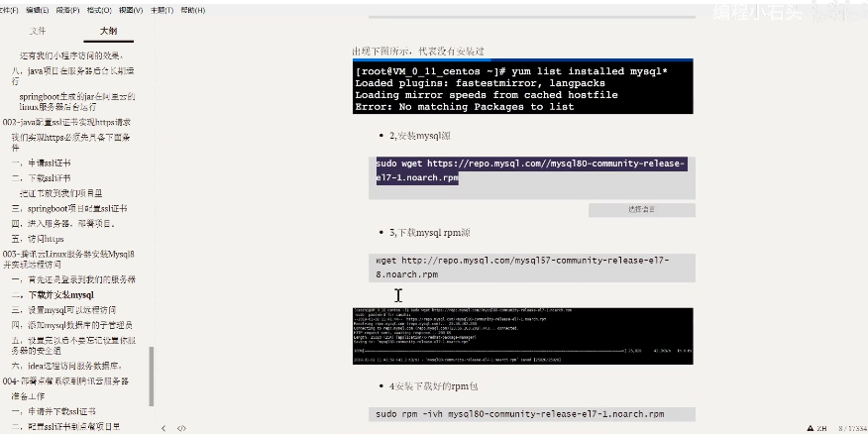Open the 主题(T) menu
Image resolution: width=868 pixels, height=434 pixels.
[162, 10]
